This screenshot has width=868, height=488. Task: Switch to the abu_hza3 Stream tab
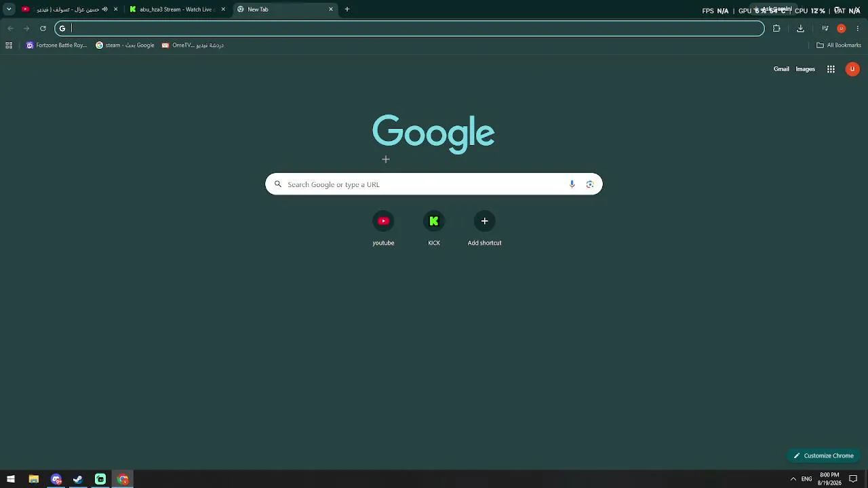click(x=178, y=9)
